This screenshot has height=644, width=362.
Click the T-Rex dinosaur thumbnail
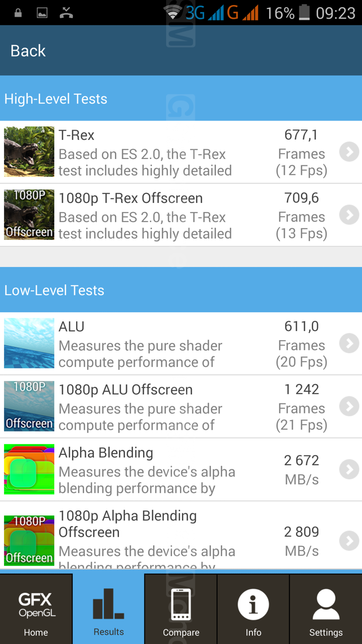[x=29, y=152]
